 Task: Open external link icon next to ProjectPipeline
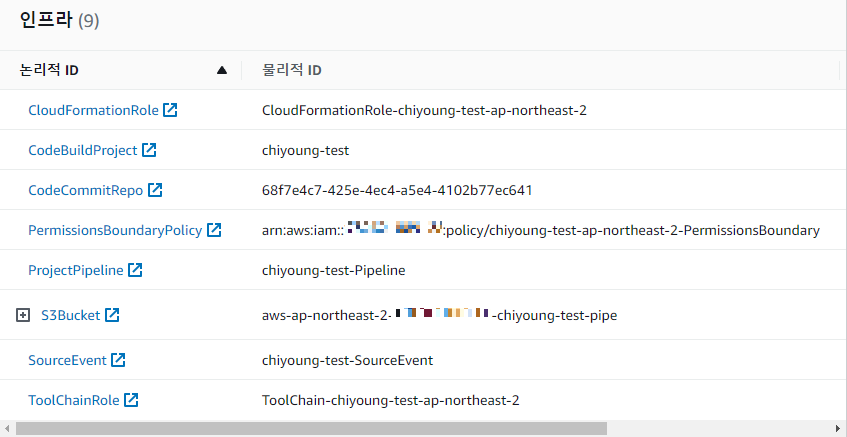pos(135,270)
